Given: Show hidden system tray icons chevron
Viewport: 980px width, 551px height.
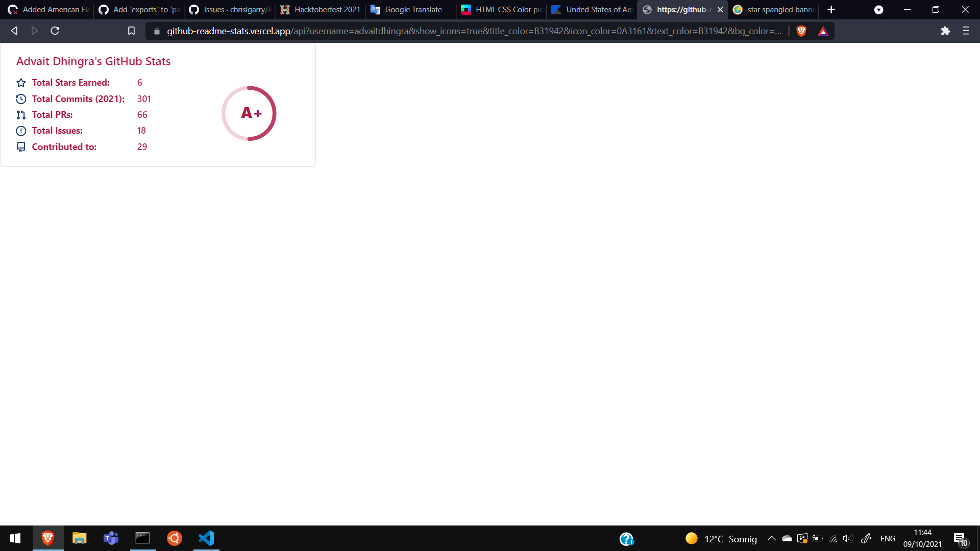Looking at the screenshot, I should pyautogui.click(x=772, y=538).
